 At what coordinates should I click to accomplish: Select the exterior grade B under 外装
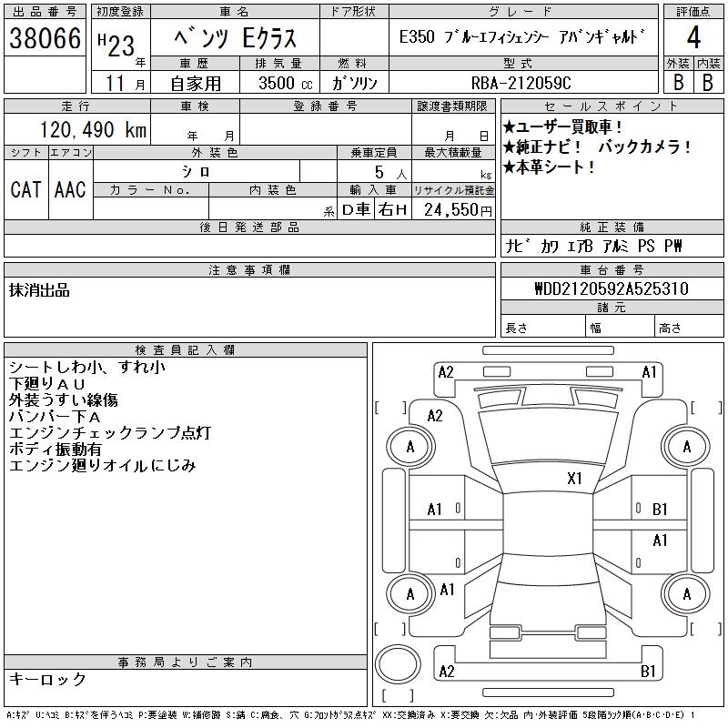tap(679, 82)
